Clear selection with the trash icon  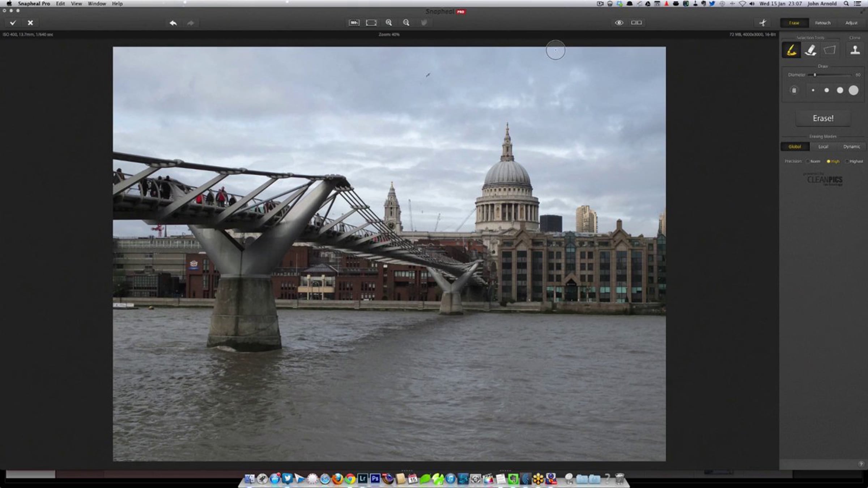(x=794, y=90)
